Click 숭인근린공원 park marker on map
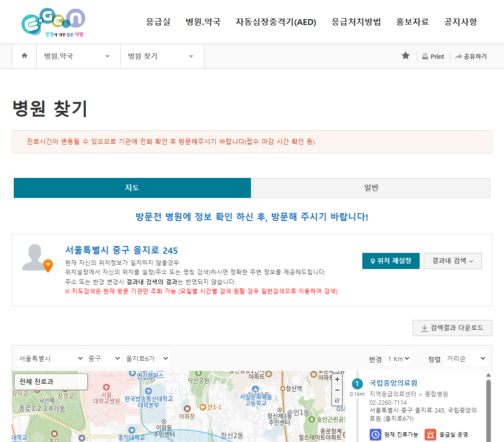The height and width of the screenshot is (442, 504). click(x=311, y=419)
